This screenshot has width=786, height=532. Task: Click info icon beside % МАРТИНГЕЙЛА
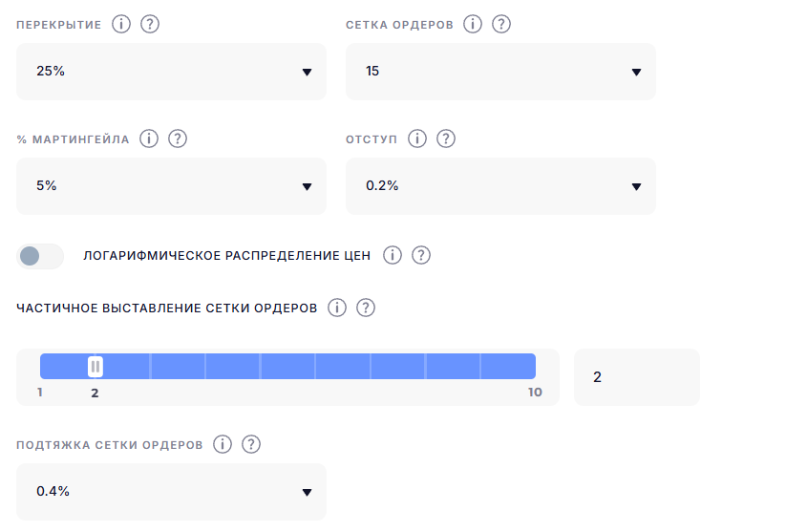149,138
